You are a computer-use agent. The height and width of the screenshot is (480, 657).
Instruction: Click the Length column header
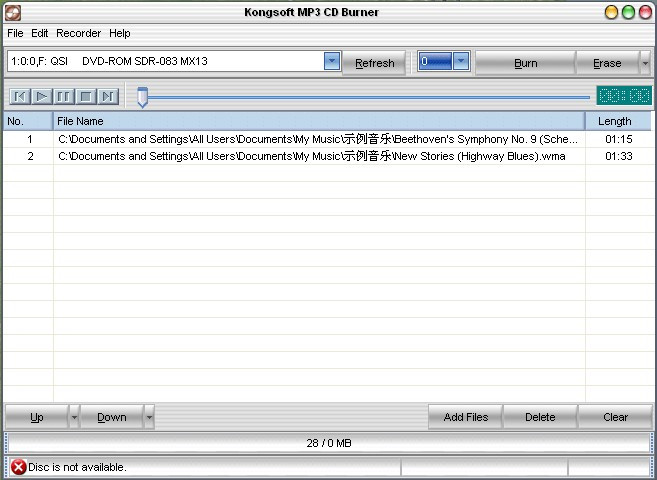tap(618, 121)
